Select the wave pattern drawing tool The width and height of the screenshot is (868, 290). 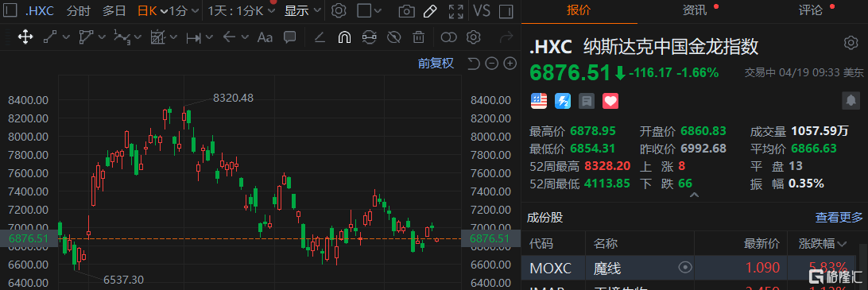(x=122, y=37)
